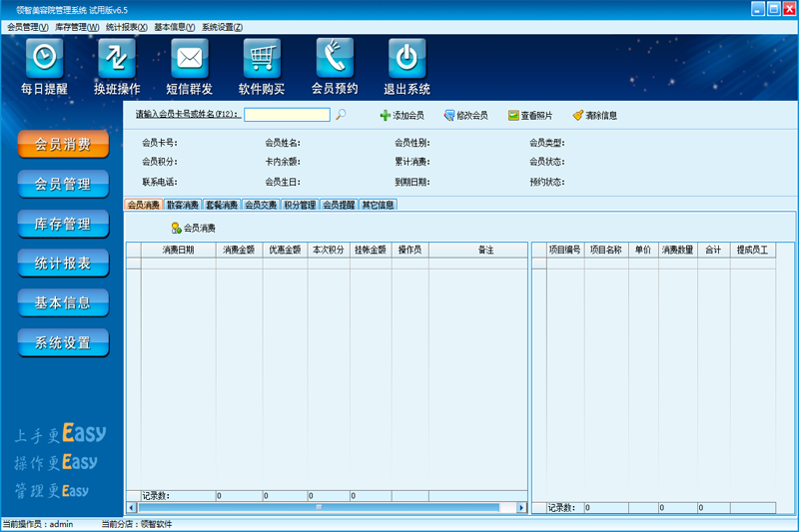Click the 消费金额 column header

pyautogui.click(x=239, y=250)
